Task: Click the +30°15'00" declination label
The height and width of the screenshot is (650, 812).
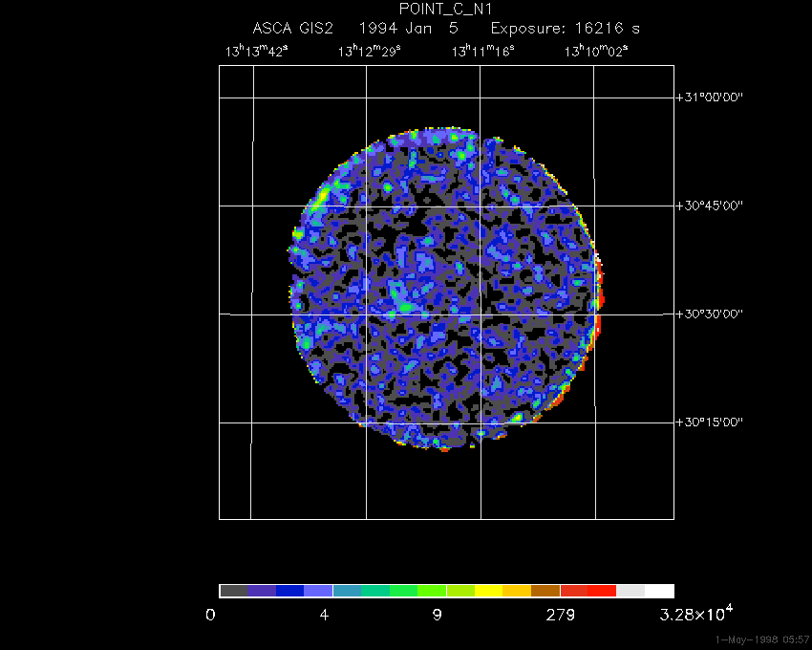Action: click(x=710, y=422)
